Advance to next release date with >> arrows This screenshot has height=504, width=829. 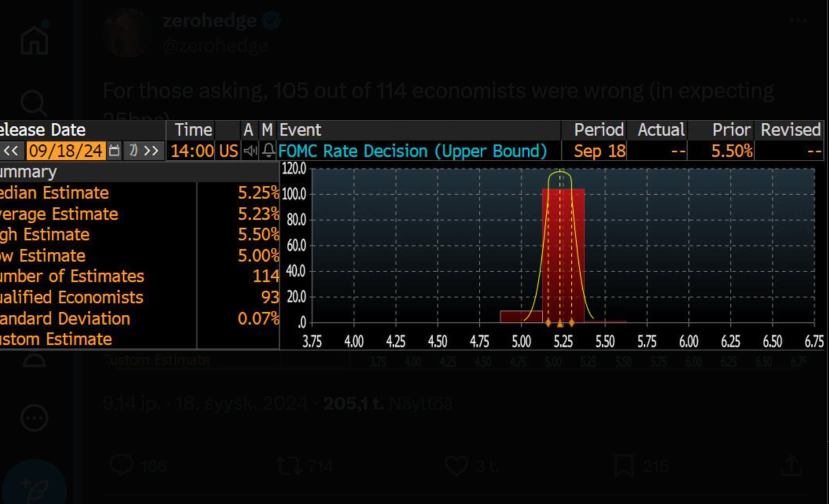[151, 150]
